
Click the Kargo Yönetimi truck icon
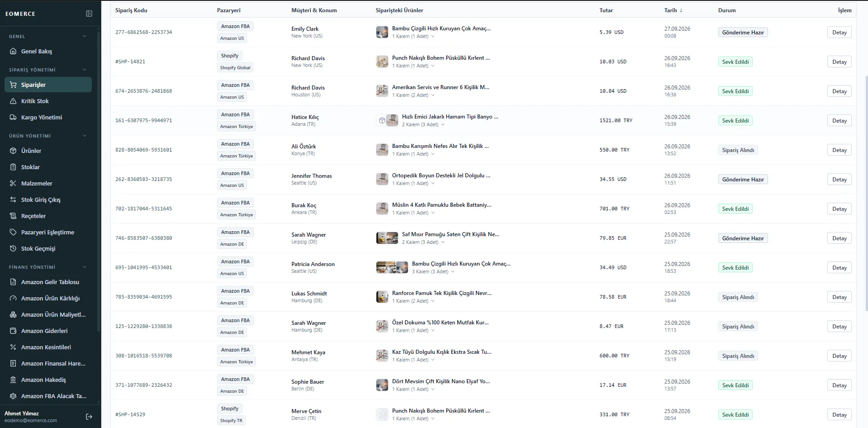click(13, 117)
